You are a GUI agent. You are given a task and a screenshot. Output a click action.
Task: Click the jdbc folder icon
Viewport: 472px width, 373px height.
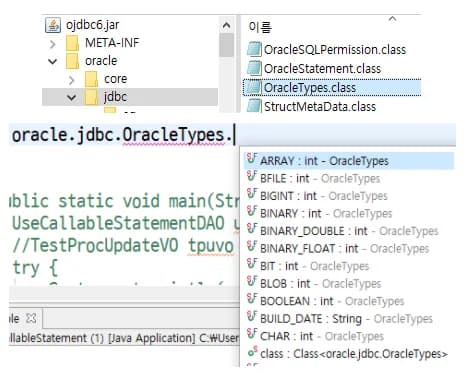click(91, 97)
